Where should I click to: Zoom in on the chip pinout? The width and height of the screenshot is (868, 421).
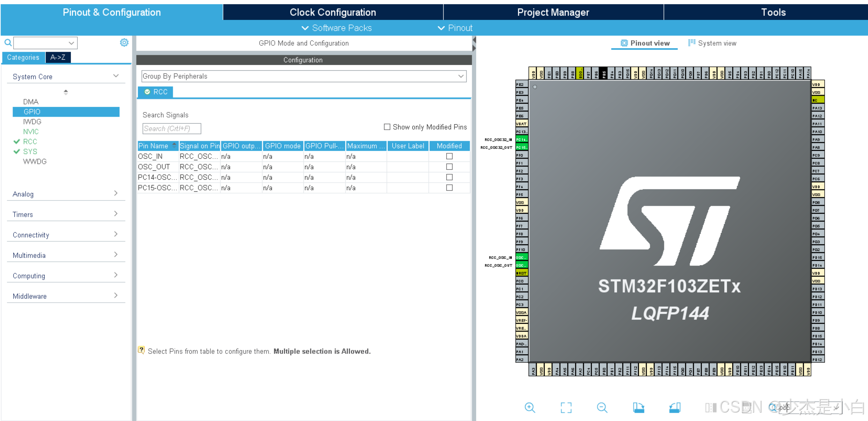tap(529, 407)
